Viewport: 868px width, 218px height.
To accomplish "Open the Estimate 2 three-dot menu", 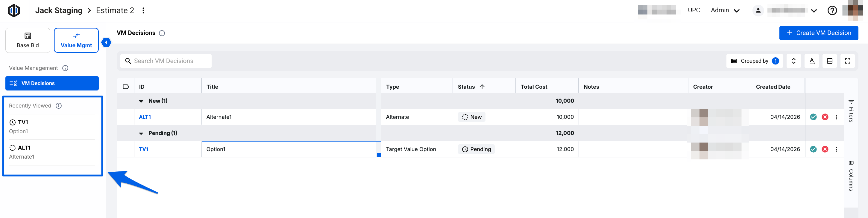I will tap(144, 10).
